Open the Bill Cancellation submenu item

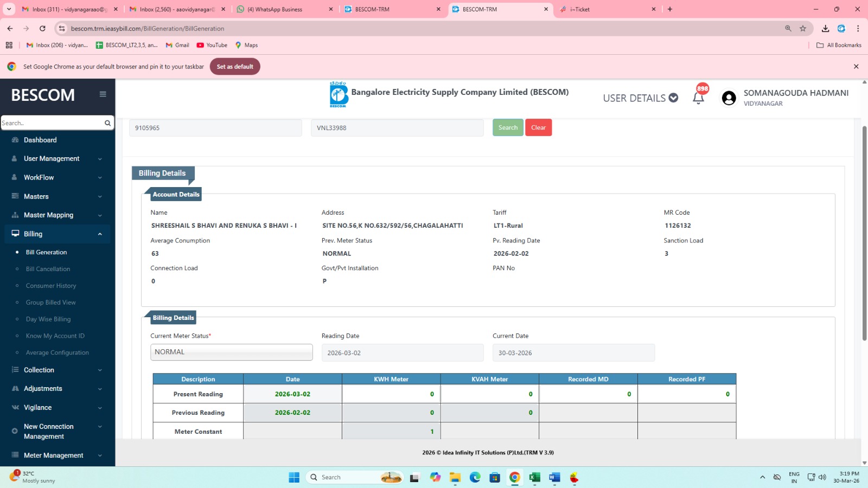(x=48, y=269)
